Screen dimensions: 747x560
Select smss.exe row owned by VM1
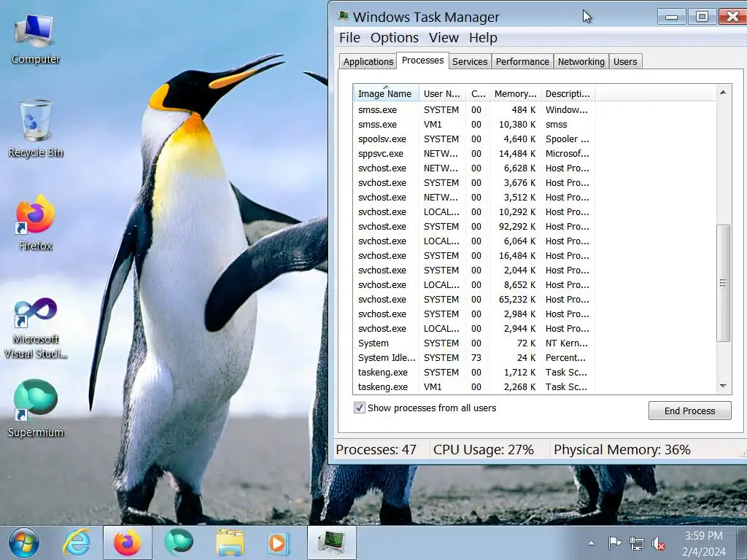(474, 124)
